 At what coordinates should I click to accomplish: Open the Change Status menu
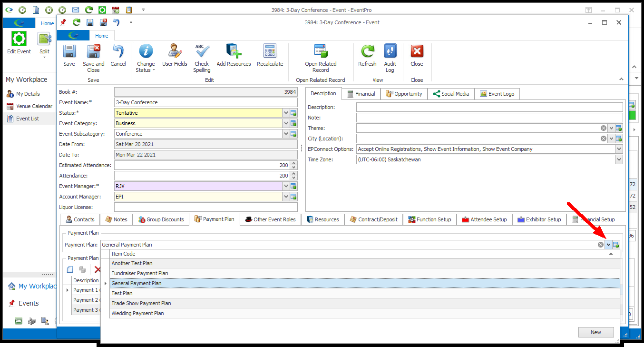coord(146,58)
